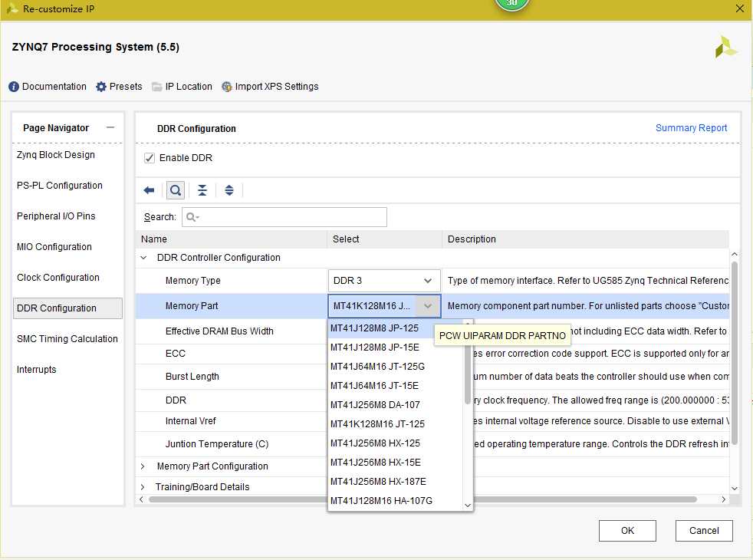Select the Internal Vref row

[232, 421]
